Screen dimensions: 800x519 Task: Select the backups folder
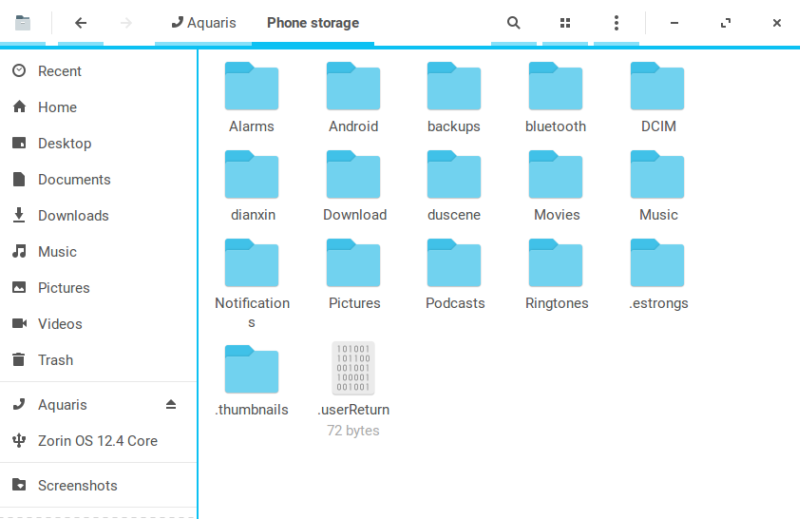click(454, 97)
